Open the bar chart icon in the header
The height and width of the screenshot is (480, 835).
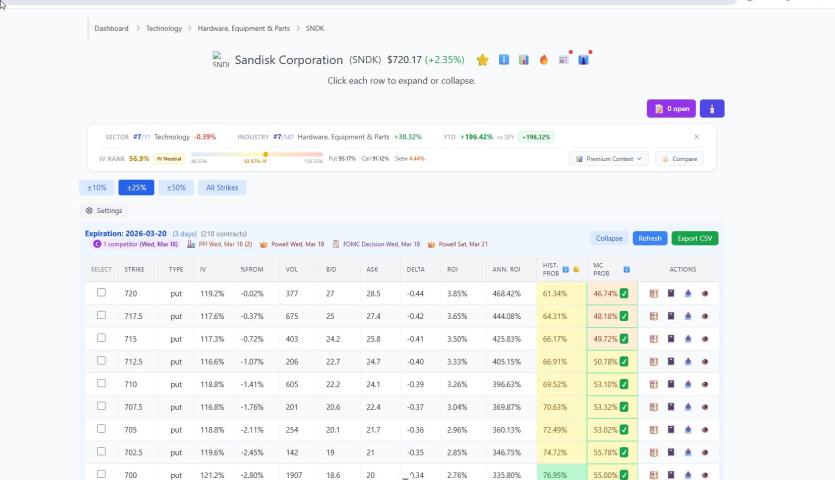pyautogui.click(x=524, y=60)
